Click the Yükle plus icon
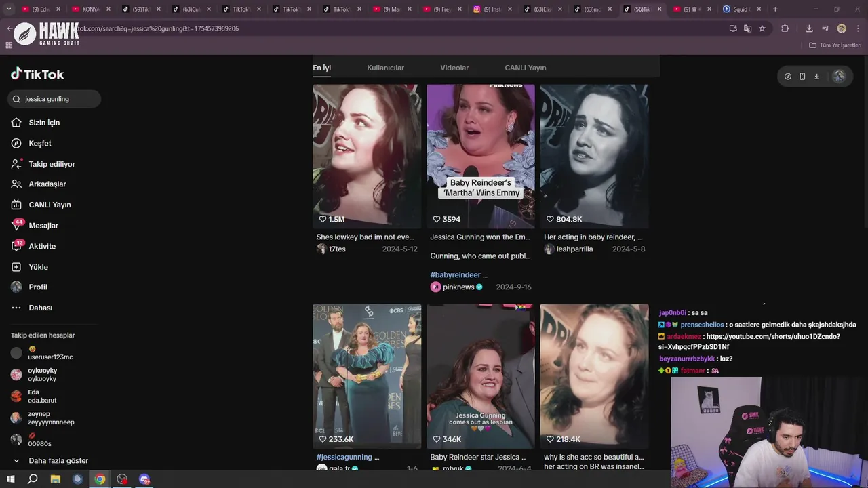Viewport: 868px width, 488px height. click(16, 267)
